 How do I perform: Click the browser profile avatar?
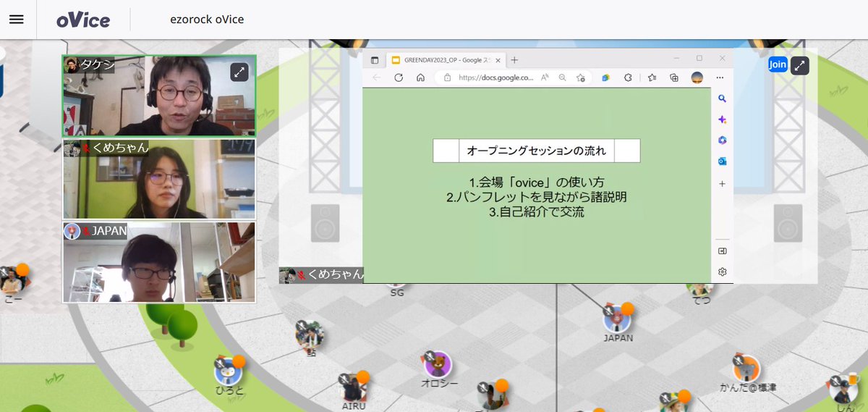pos(697,77)
